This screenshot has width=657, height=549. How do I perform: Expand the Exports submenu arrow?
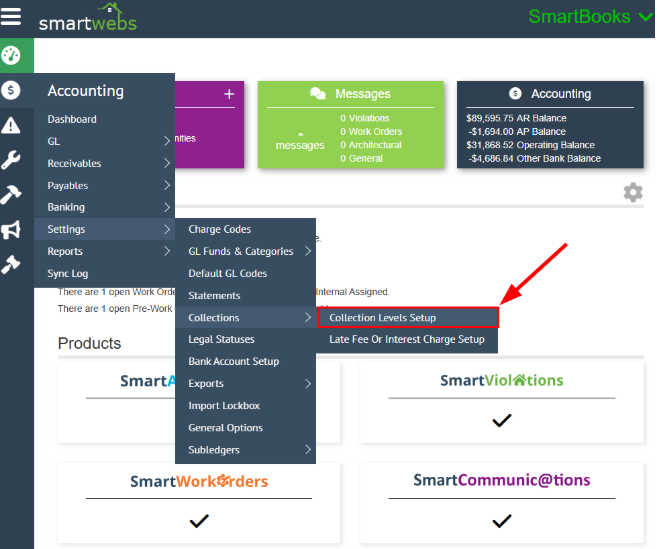tap(308, 383)
